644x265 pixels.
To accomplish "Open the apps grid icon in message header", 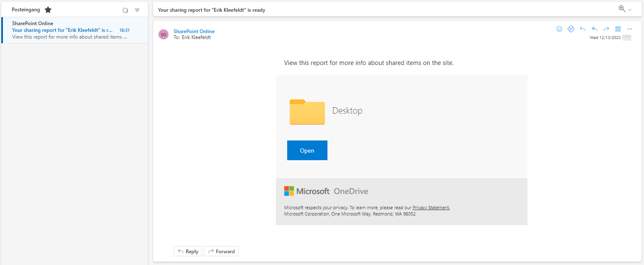I will tap(618, 29).
